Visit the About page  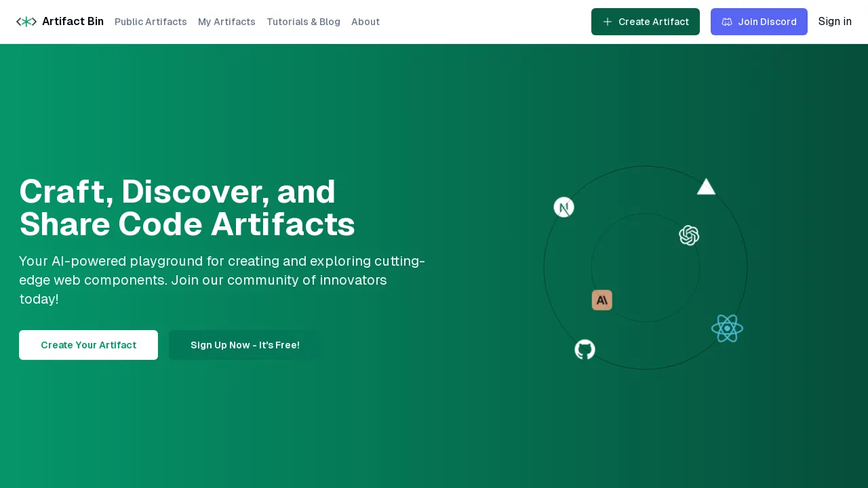[366, 22]
